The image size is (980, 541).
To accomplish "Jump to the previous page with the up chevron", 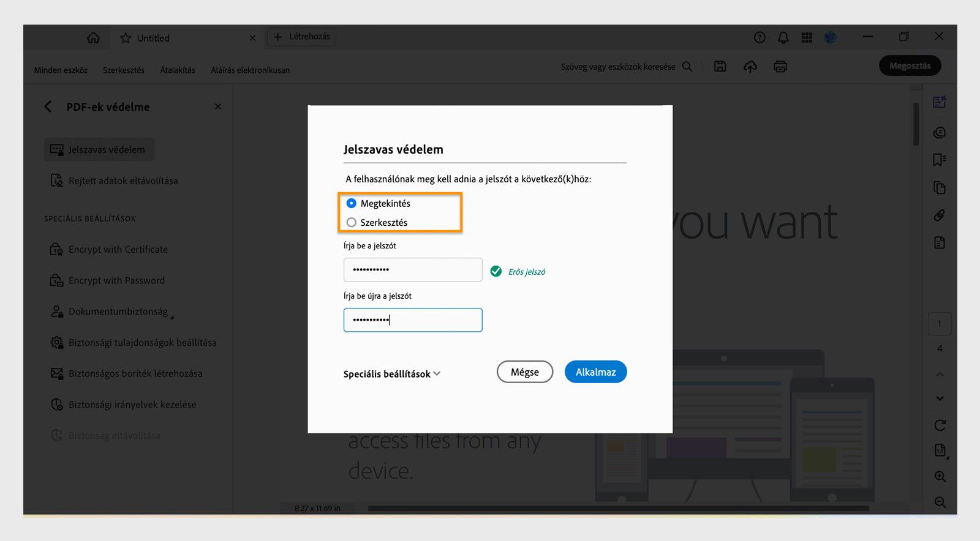I will pyautogui.click(x=940, y=374).
